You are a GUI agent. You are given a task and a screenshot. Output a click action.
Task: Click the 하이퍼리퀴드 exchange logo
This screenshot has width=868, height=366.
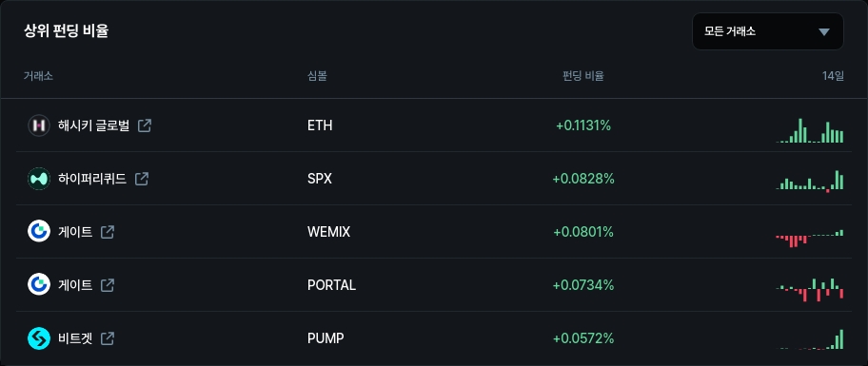pos(39,179)
